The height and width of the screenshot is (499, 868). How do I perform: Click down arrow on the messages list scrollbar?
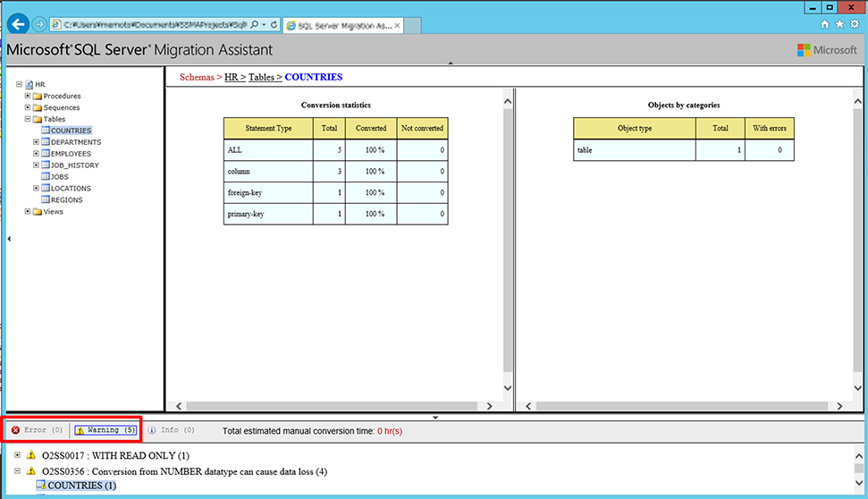pos(858,482)
